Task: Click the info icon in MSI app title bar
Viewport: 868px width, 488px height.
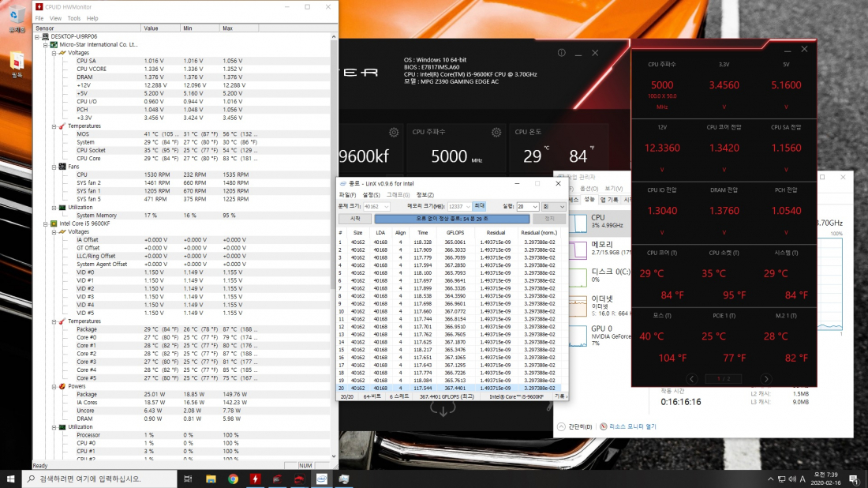Action: pos(561,53)
